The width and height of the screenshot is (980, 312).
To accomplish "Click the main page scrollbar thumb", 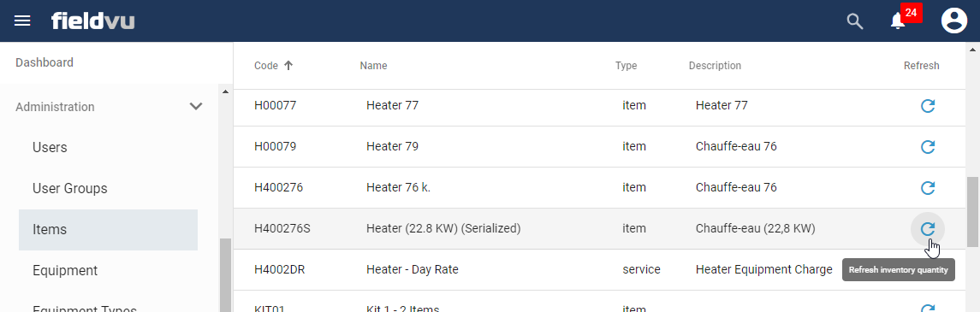I will tap(973, 212).
